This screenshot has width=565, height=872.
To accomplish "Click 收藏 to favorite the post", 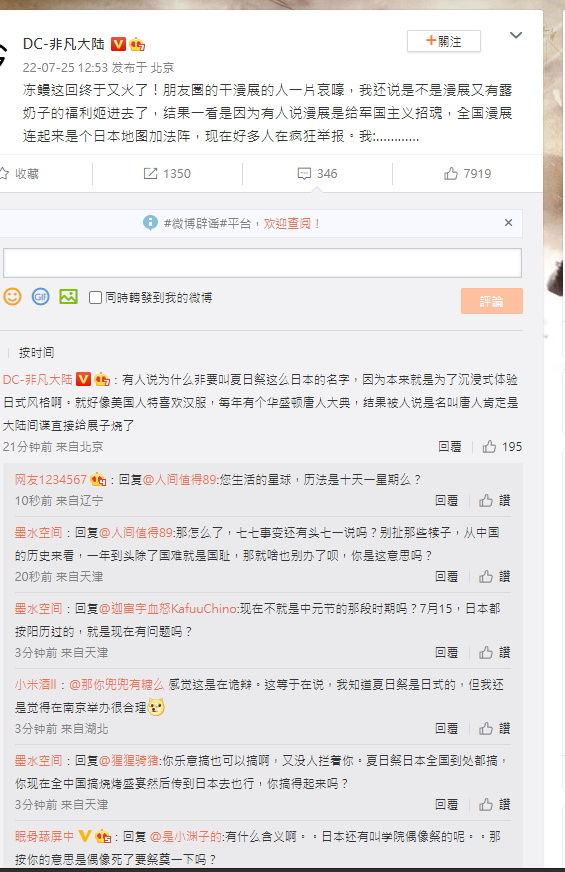I will pyautogui.click(x=20, y=174).
